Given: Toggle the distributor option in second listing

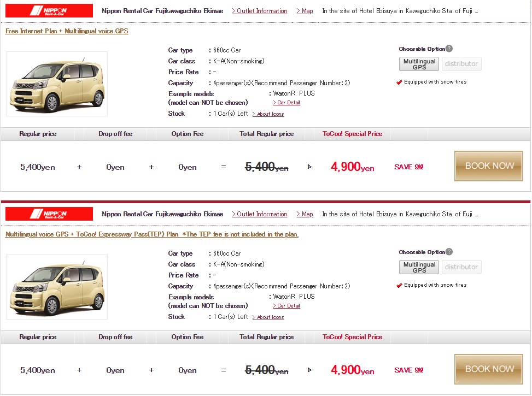Looking at the screenshot, I should (461, 267).
